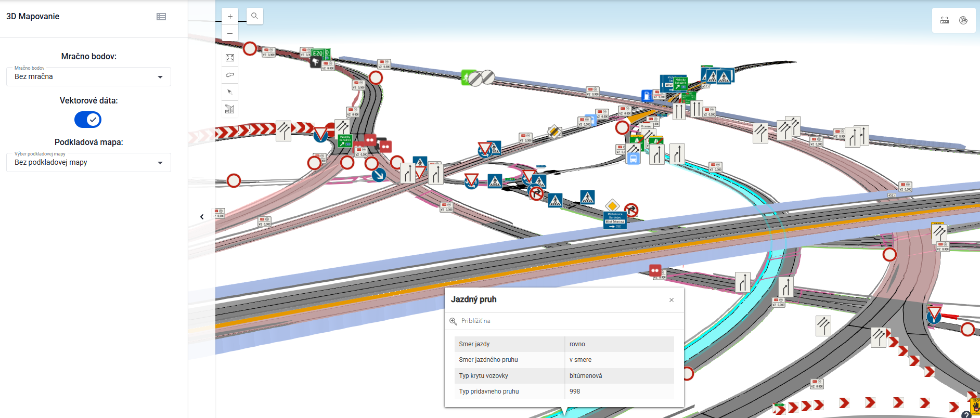Click the green E20 road sign

click(318, 53)
